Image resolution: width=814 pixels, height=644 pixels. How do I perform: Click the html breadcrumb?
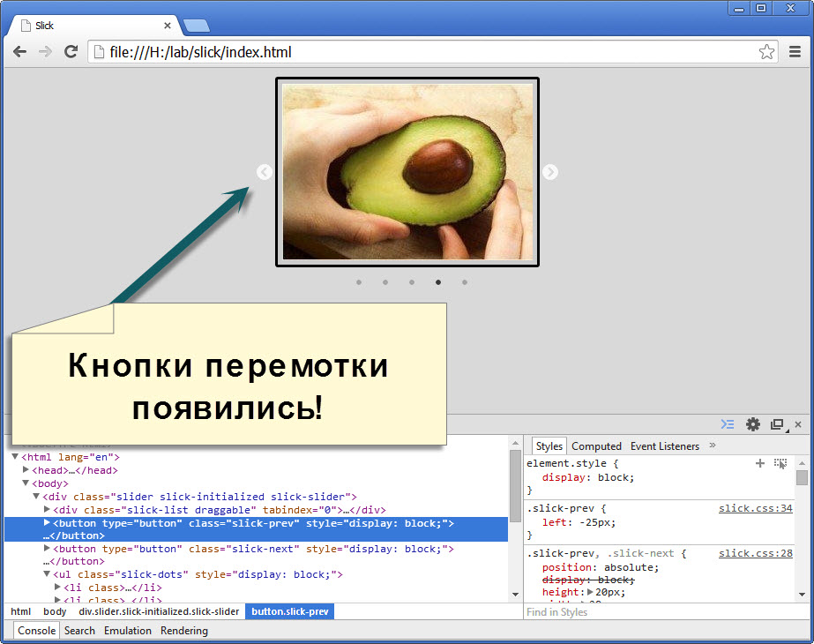(21, 611)
